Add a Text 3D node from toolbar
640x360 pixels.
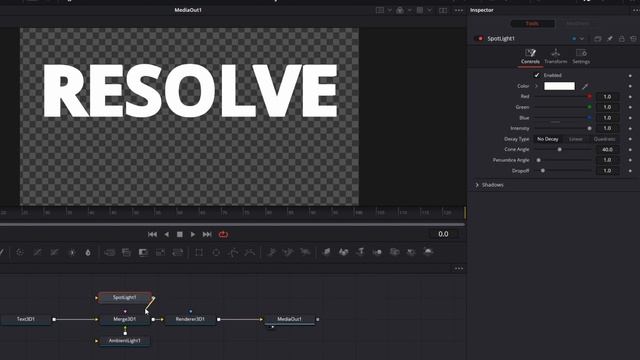tap(360, 252)
